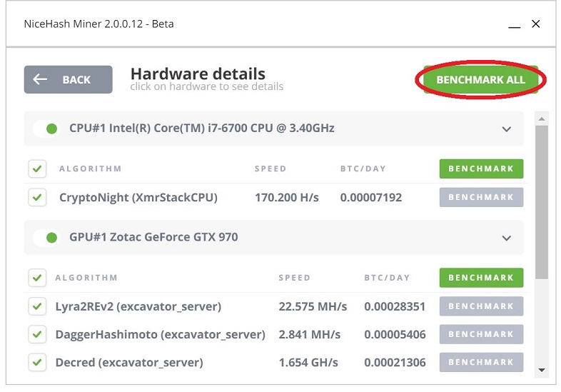
Task: Uncheck DaggerHashimoto (excavator_server) algorithm
Action: [37, 334]
